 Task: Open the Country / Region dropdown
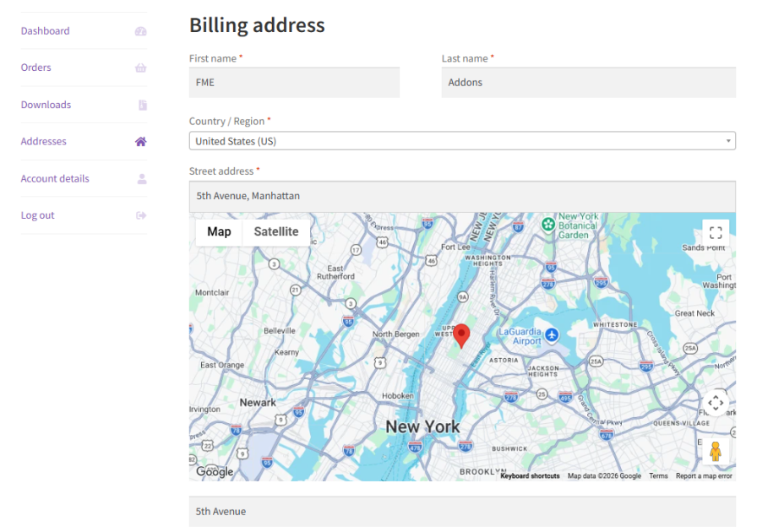pyautogui.click(x=462, y=141)
